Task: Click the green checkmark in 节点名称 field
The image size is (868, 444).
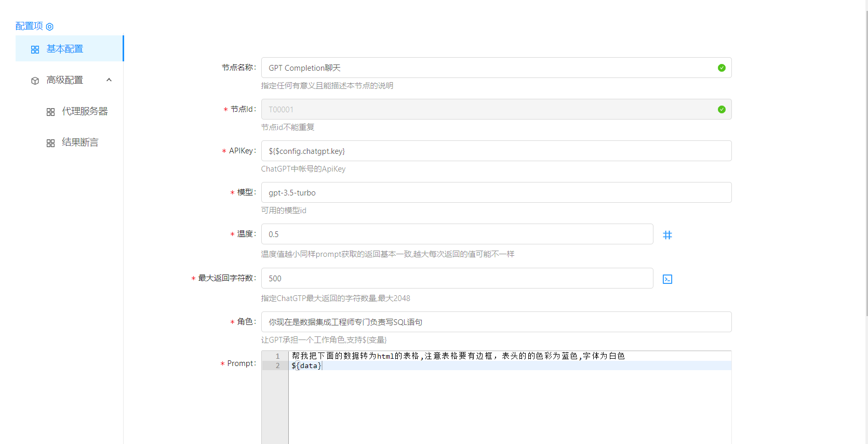Action: pos(722,68)
